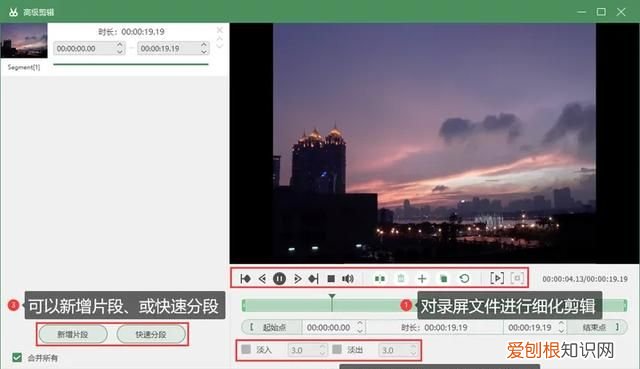Enable the 淡出 fade-out checkbox
This screenshot has width=640, height=369.
[337, 349]
